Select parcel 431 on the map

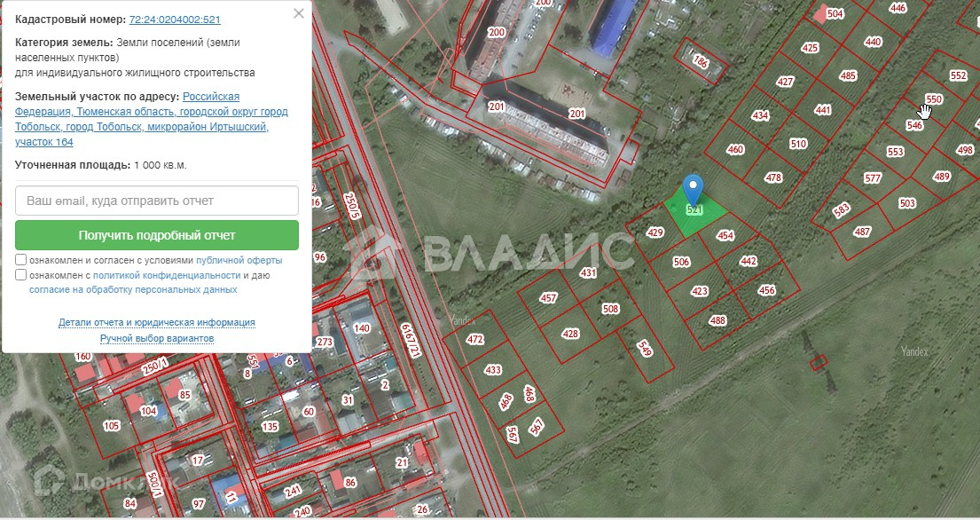(588, 272)
